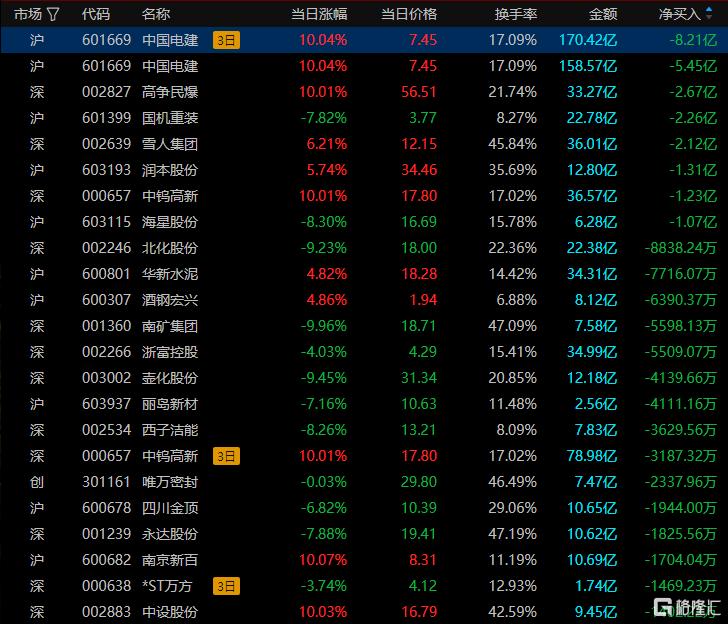This screenshot has width=728, height=624.
Task: Click the 1.94 price cell
Action: click(423, 300)
